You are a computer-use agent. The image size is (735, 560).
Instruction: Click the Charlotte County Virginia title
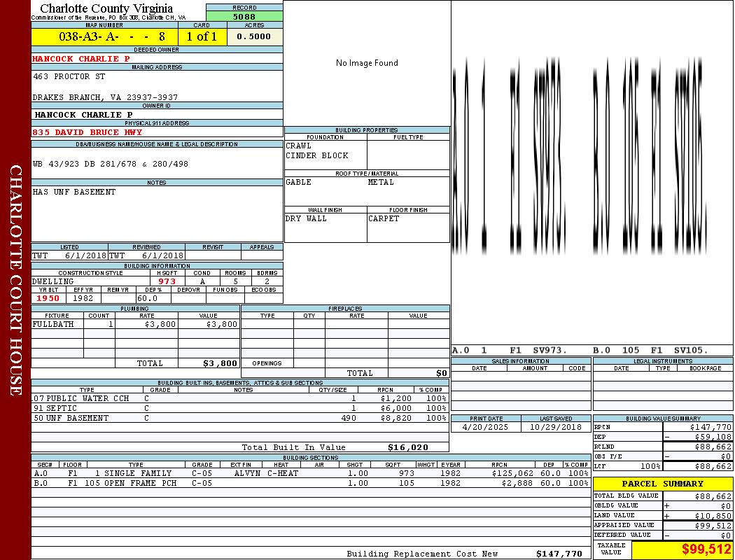point(106,8)
